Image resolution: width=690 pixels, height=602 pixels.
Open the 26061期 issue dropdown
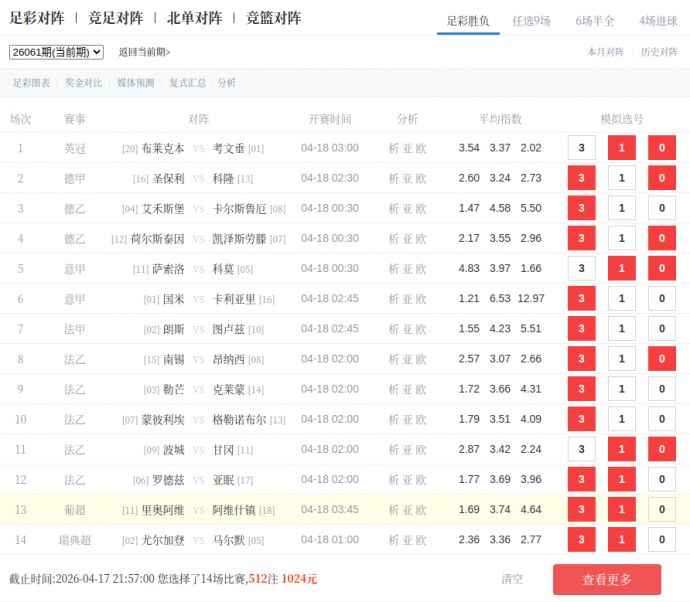tap(56, 52)
